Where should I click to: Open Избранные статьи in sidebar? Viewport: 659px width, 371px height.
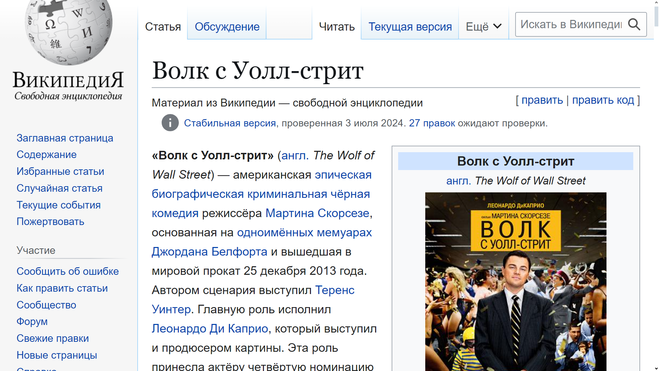coord(60,171)
